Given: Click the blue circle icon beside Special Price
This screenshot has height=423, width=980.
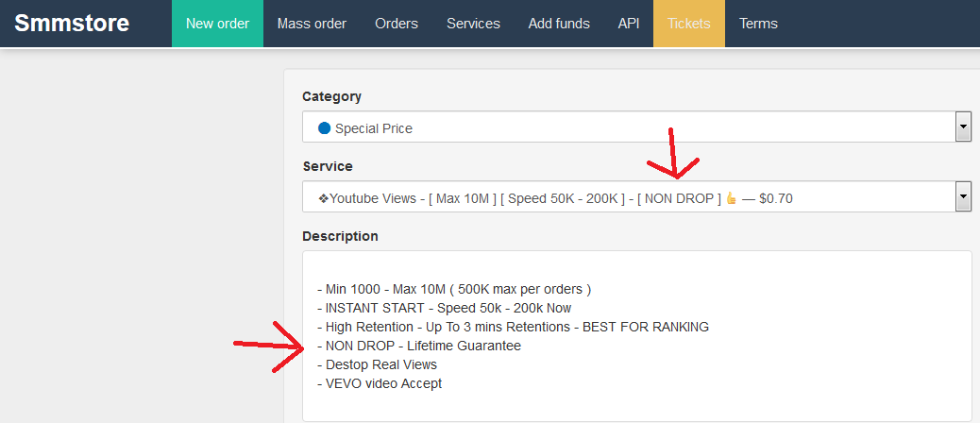Looking at the screenshot, I should pyautogui.click(x=324, y=128).
